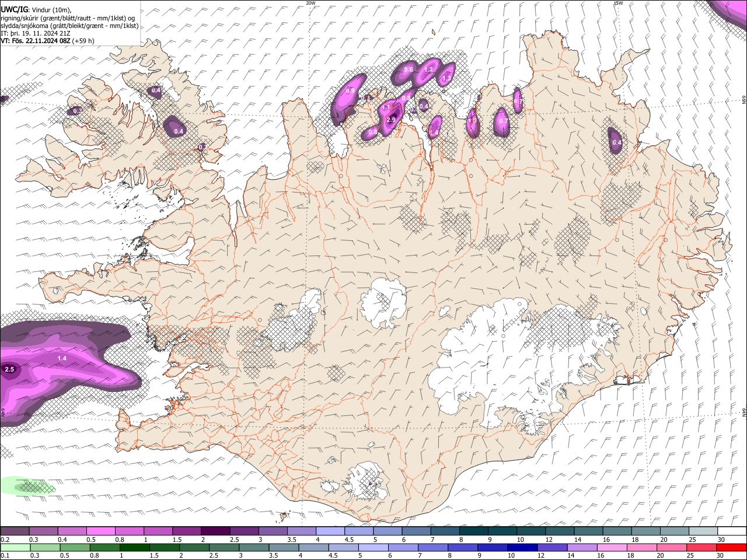Pick the snow scale swatch starting at 0.2
This screenshot has width=747, height=560.
15,531
